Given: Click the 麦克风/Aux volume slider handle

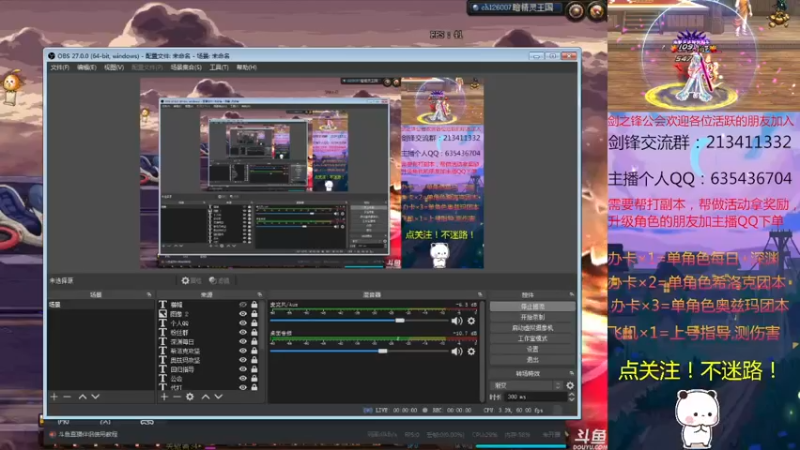Looking at the screenshot, I should coord(400,320).
